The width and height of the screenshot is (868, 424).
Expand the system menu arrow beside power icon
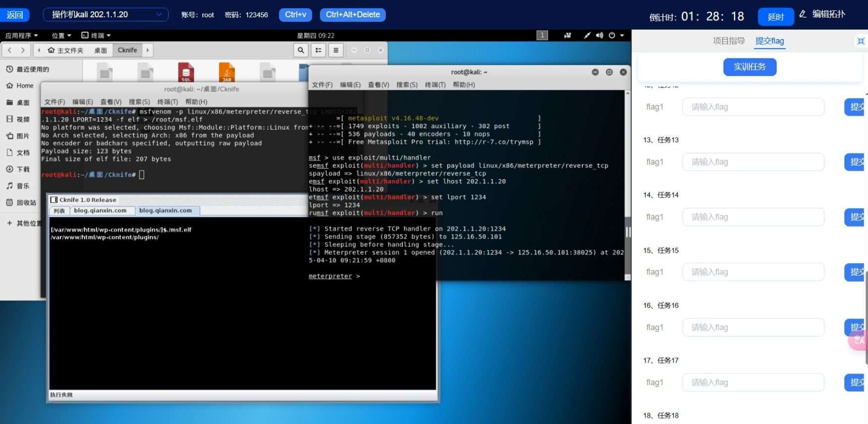622,35
